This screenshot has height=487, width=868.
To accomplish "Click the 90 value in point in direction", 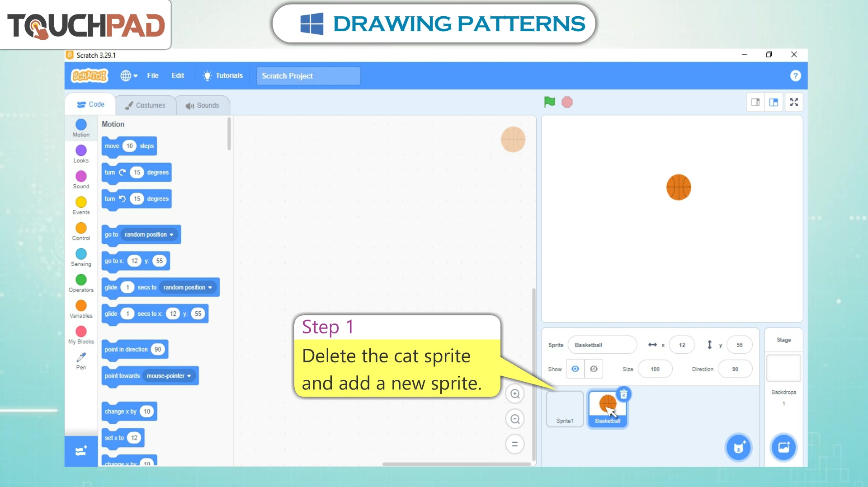I will tap(158, 349).
